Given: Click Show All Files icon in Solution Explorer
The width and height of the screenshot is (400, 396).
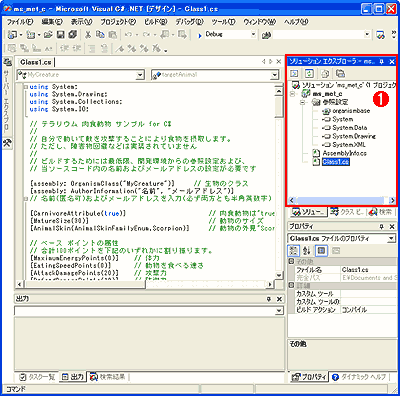Looking at the screenshot, I should 325,73.
